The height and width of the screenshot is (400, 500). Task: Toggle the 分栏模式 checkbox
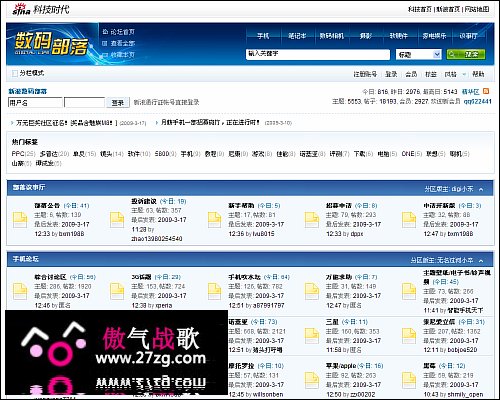tap(15, 73)
